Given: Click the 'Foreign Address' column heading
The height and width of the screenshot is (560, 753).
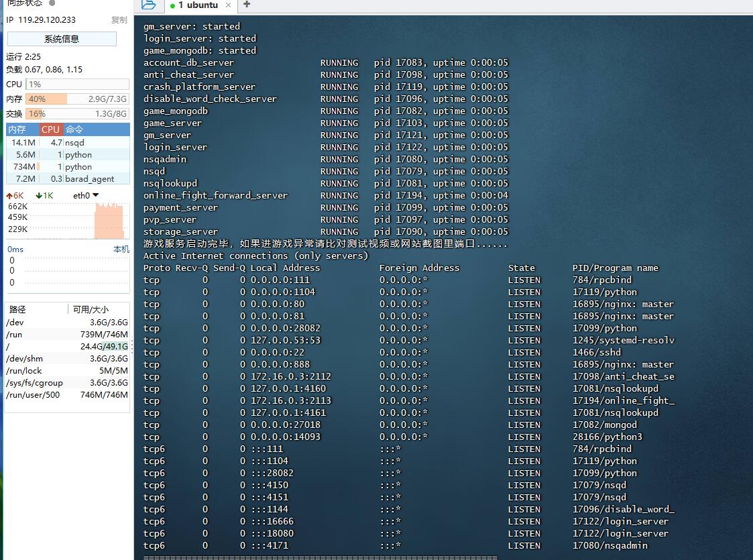Looking at the screenshot, I should [x=419, y=268].
